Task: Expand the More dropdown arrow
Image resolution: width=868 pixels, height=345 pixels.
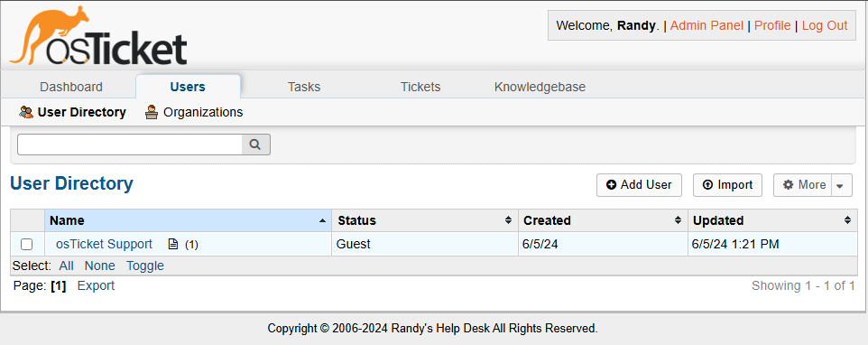Action: tap(840, 185)
